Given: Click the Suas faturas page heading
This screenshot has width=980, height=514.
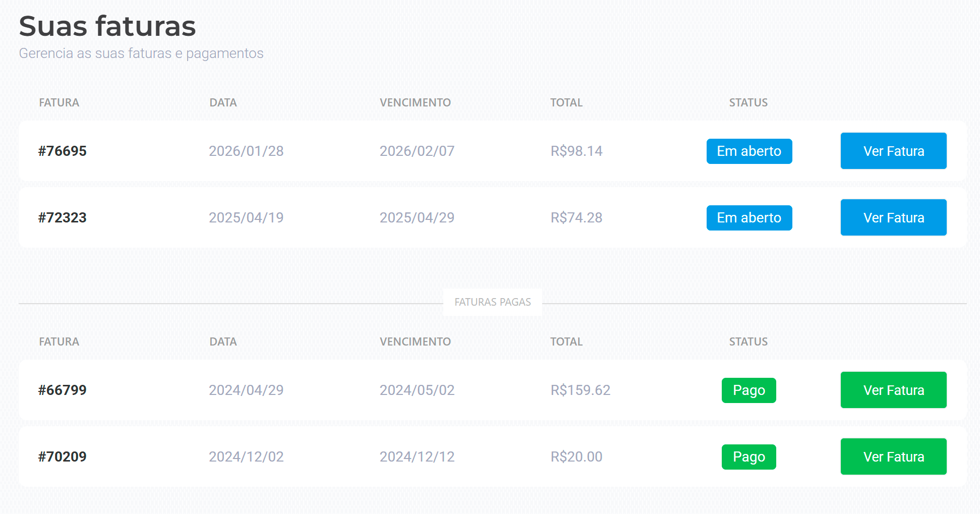Looking at the screenshot, I should (x=107, y=26).
